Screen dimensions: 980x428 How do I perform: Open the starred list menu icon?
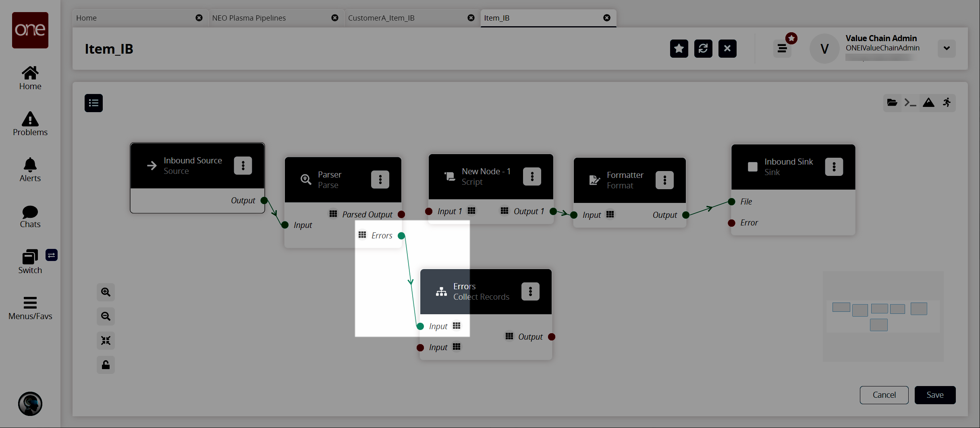pos(782,49)
